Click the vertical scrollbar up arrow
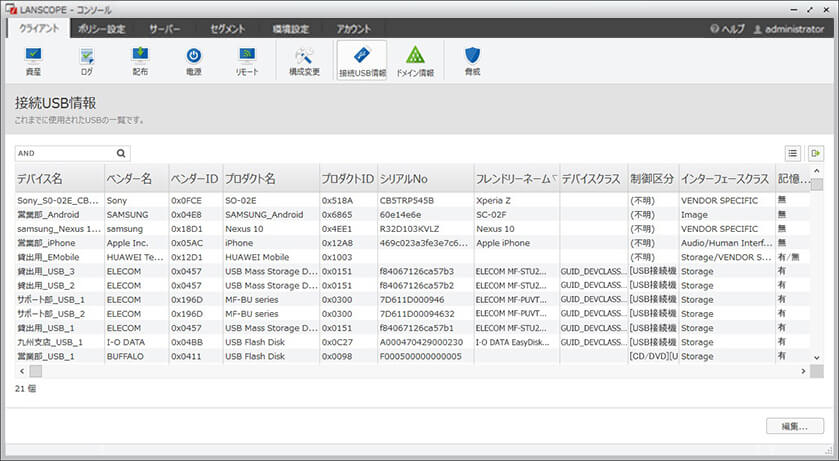The height and width of the screenshot is (461, 839). click(817, 171)
